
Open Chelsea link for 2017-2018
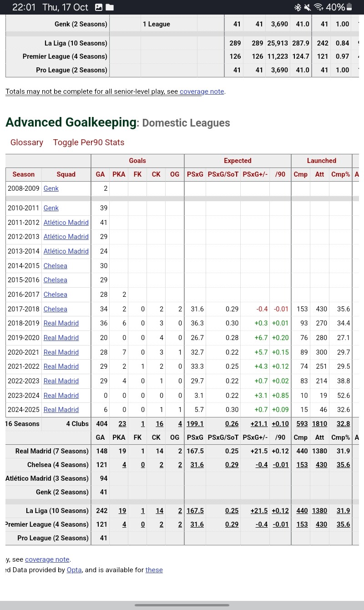(x=55, y=309)
